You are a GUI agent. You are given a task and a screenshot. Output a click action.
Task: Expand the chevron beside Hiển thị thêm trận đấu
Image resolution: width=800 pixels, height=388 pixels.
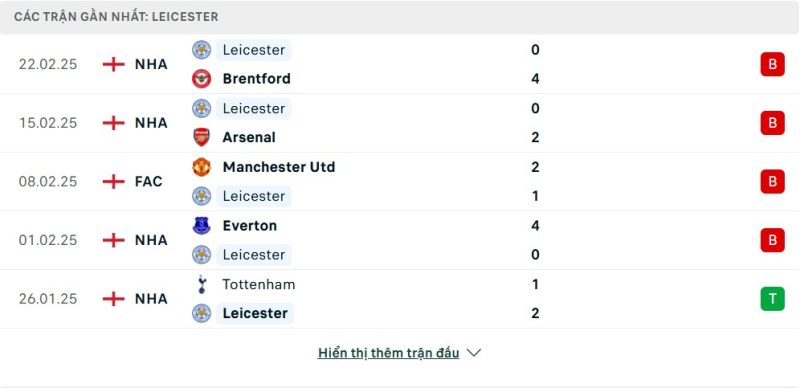point(474,353)
